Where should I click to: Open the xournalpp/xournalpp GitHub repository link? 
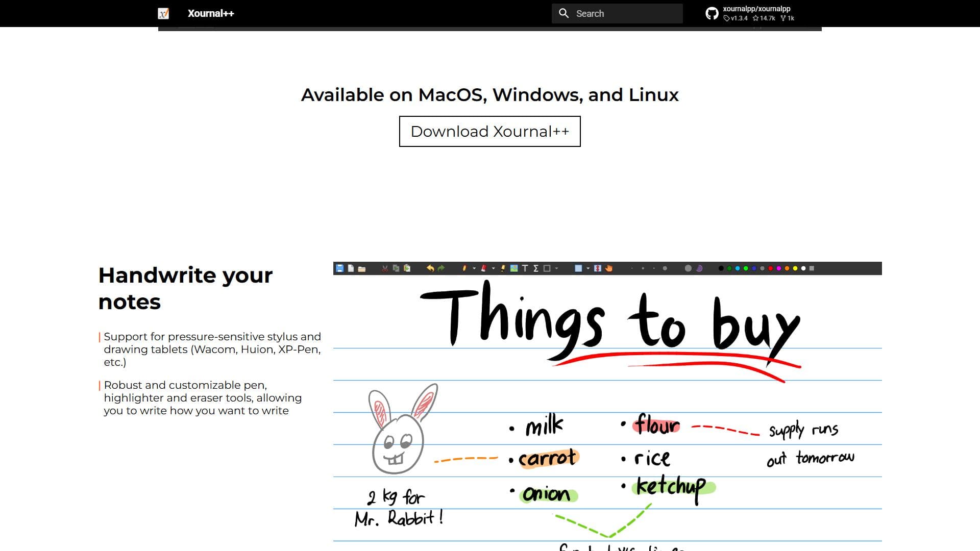coord(750,13)
